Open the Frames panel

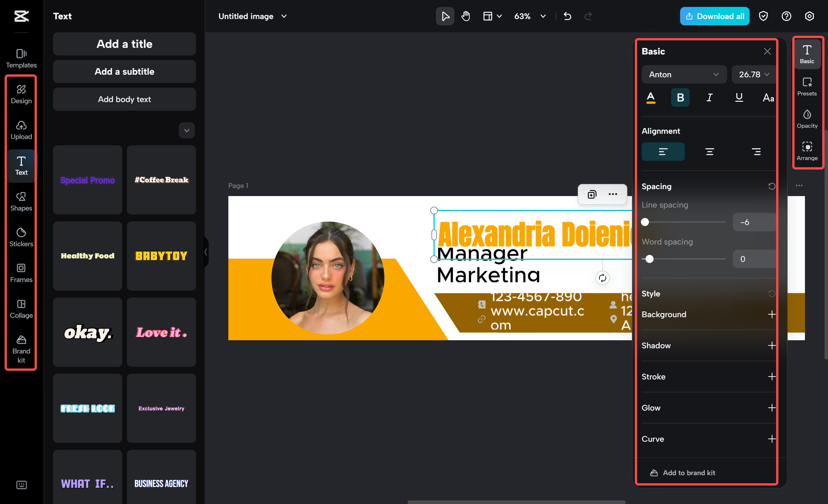21,272
